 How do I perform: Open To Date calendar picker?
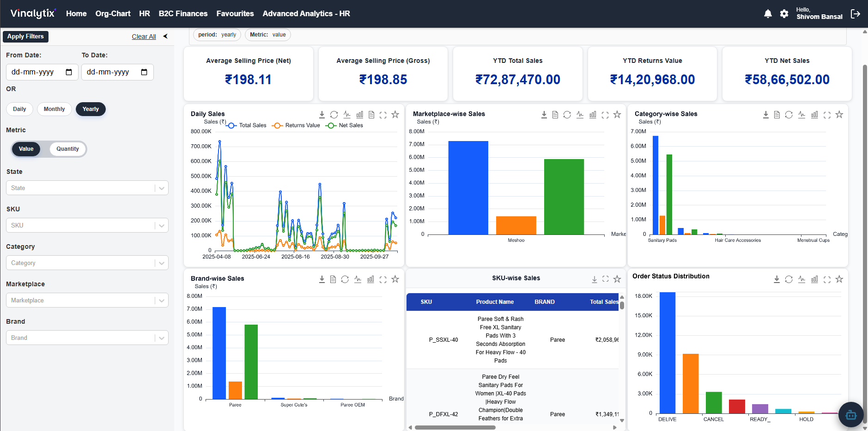click(x=144, y=72)
